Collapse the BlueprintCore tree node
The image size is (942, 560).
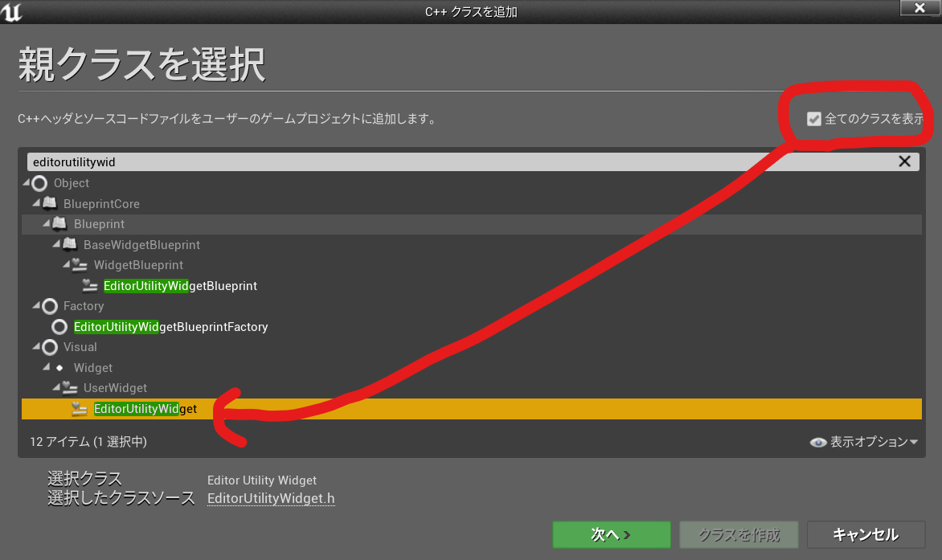click(x=37, y=203)
